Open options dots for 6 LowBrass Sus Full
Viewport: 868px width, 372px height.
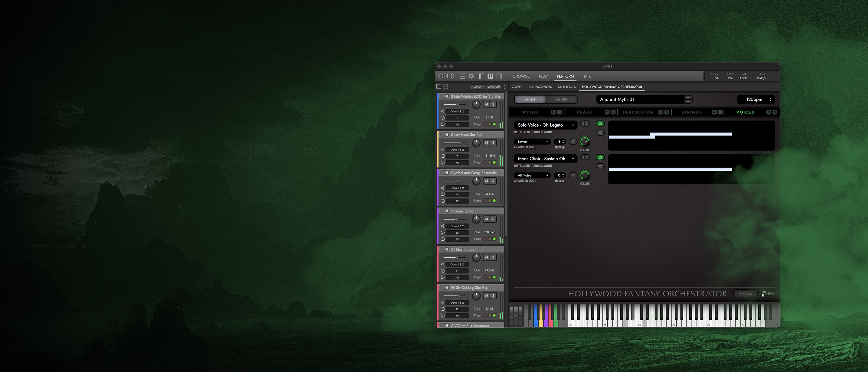click(x=502, y=134)
